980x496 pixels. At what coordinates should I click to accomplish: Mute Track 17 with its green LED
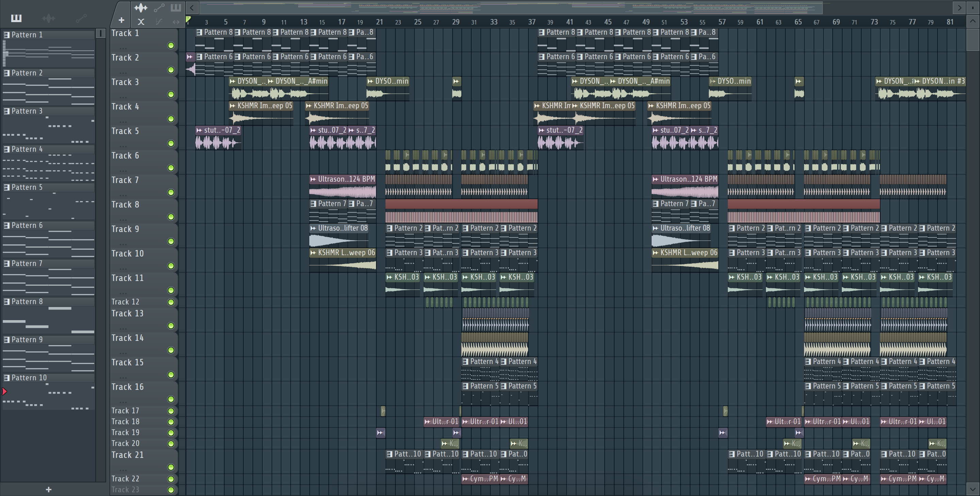(171, 411)
